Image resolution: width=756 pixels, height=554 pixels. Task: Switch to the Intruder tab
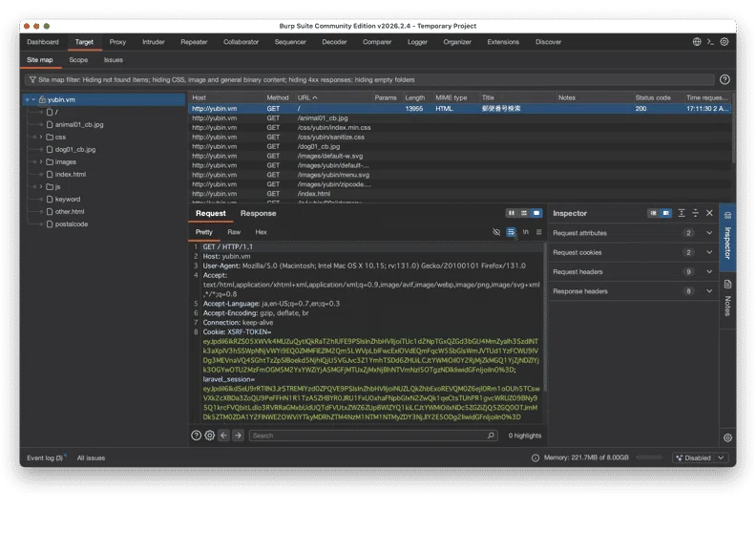point(154,42)
